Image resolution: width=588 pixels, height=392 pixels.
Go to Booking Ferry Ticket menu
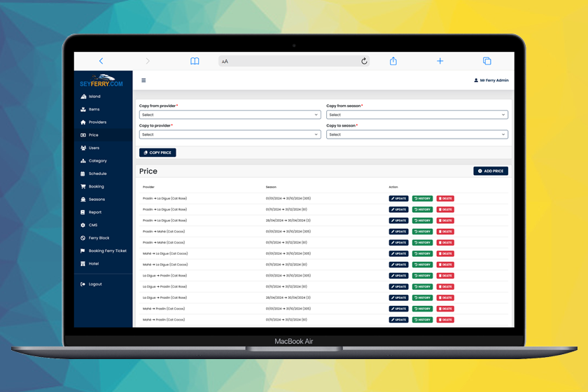point(107,251)
